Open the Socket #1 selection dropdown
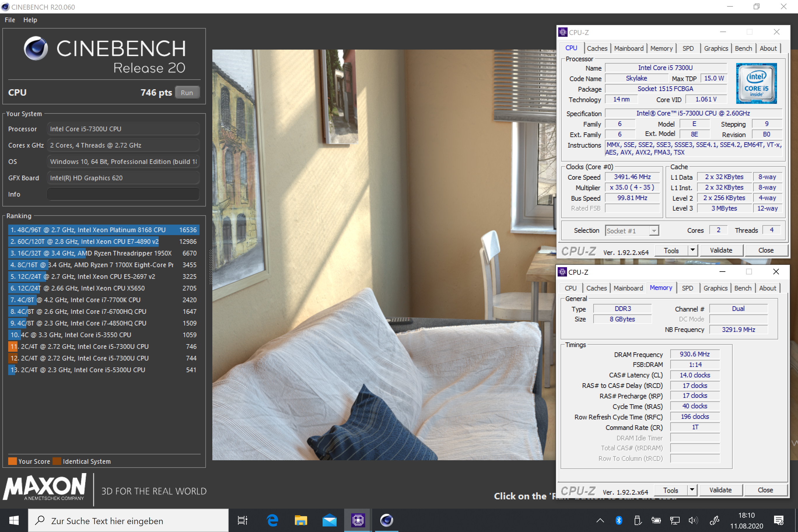Image resolution: width=798 pixels, height=532 pixels. (632, 231)
